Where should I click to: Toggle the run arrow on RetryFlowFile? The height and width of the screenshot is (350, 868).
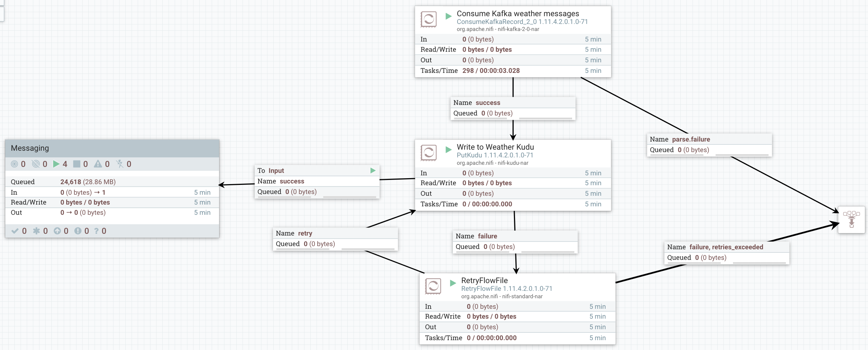(453, 283)
